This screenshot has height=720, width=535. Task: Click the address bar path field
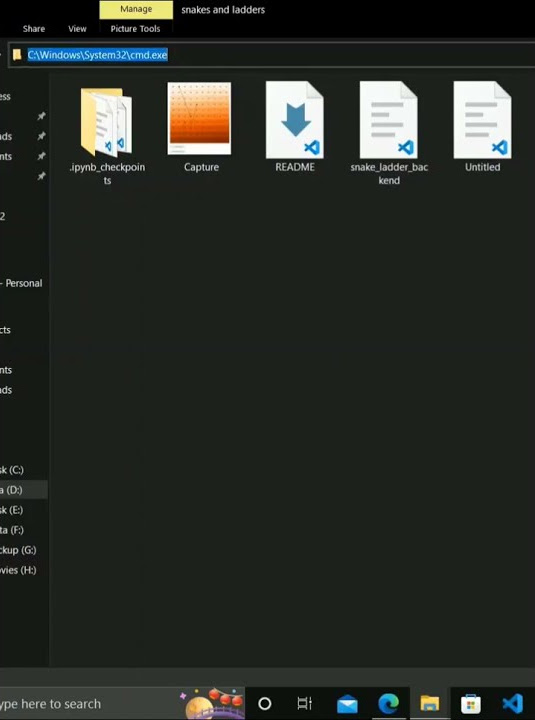click(271, 55)
